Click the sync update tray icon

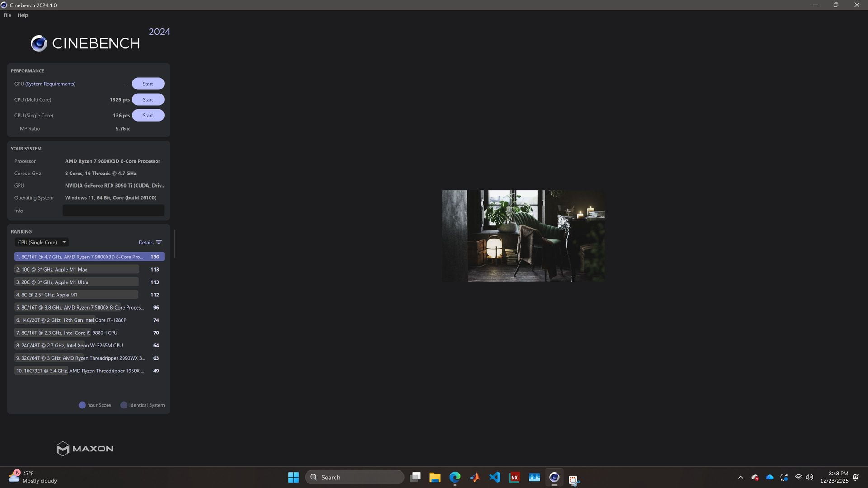coord(784,477)
